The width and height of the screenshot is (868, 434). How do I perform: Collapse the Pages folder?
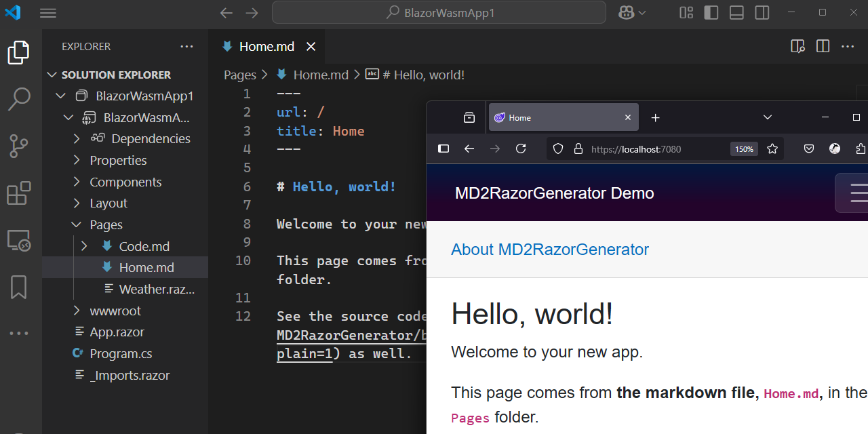77,225
